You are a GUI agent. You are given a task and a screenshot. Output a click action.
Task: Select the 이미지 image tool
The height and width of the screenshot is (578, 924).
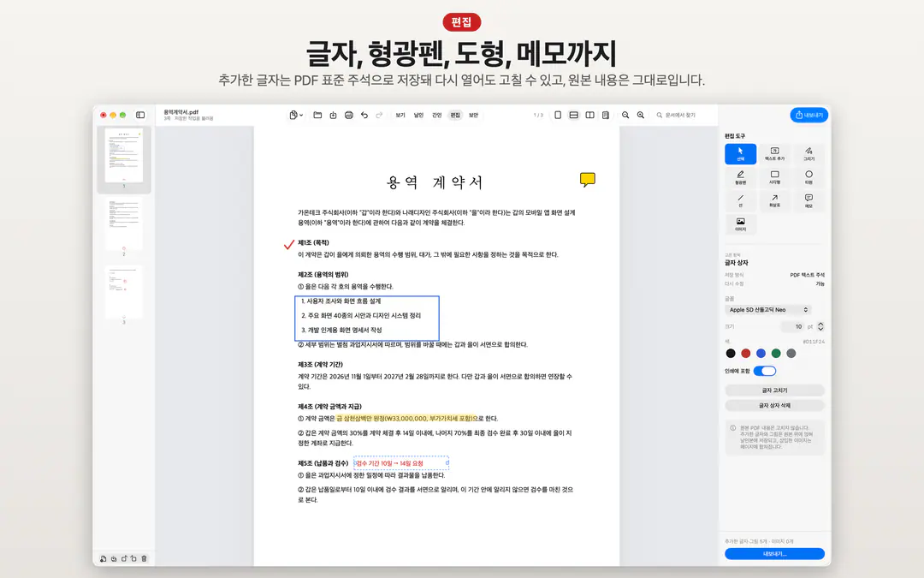[741, 224]
